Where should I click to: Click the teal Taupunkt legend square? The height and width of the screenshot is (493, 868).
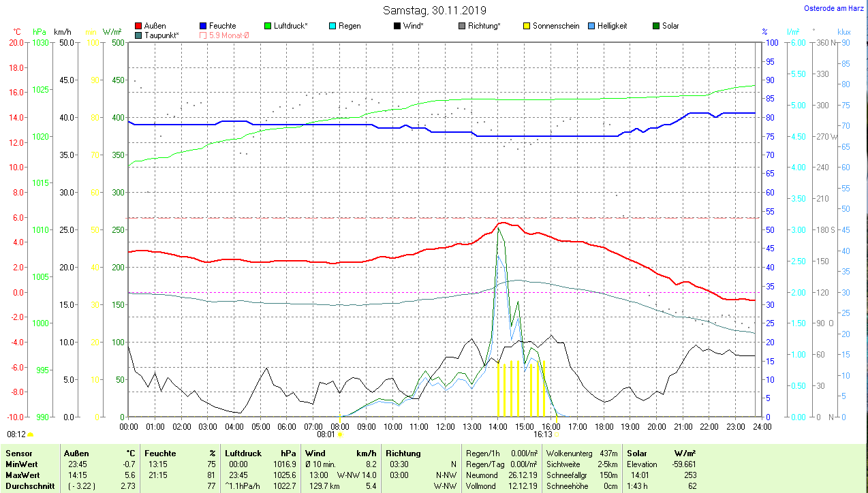(x=139, y=35)
